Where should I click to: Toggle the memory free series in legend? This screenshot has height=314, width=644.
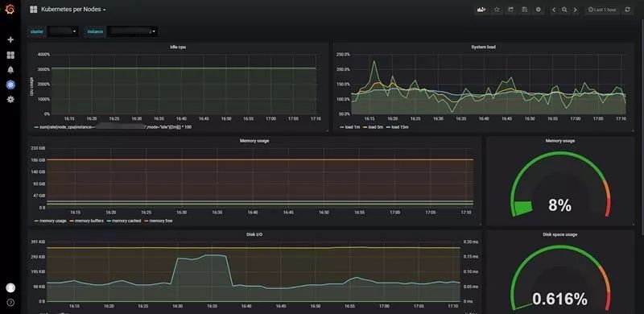click(158, 221)
